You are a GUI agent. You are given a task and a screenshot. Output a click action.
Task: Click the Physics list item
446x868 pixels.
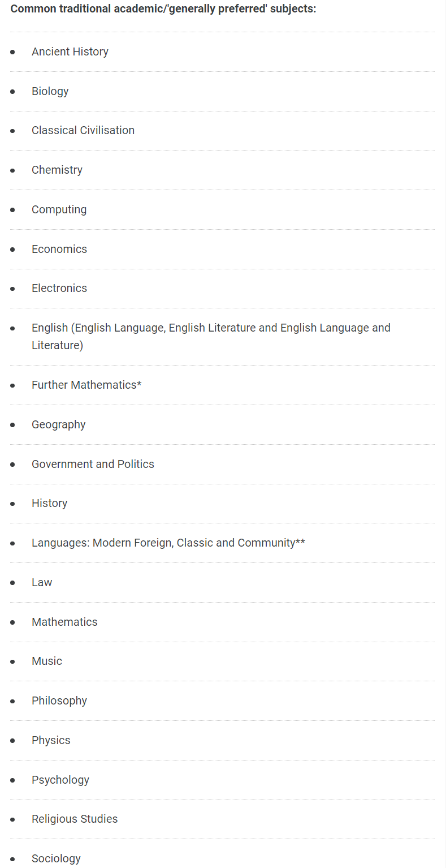(x=51, y=740)
